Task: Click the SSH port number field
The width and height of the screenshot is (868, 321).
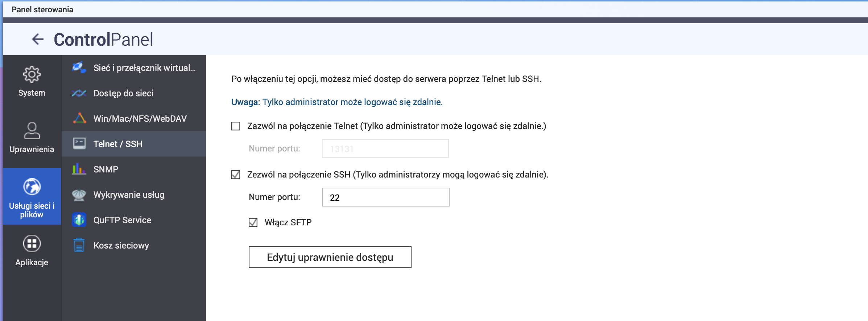Action: [385, 197]
